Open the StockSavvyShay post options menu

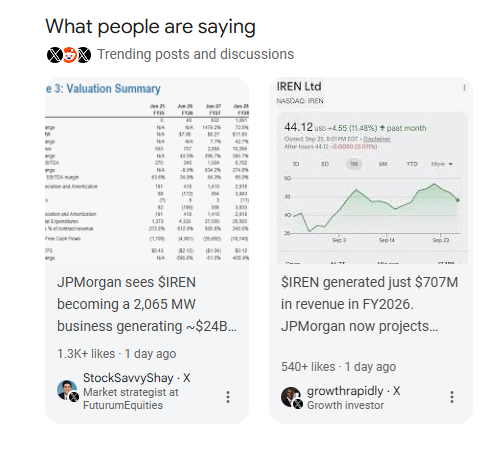pyautogui.click(x=228, y=397)
